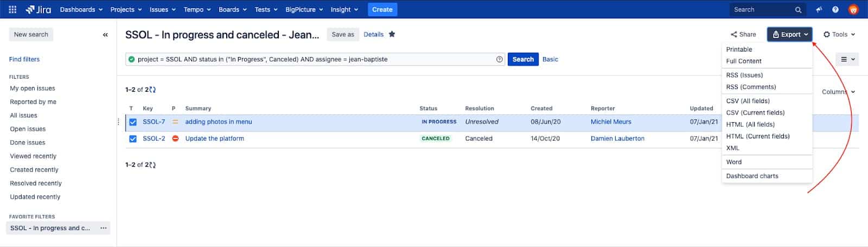Open the ellipsis menu of favorite filter

[x=103, y=228]
